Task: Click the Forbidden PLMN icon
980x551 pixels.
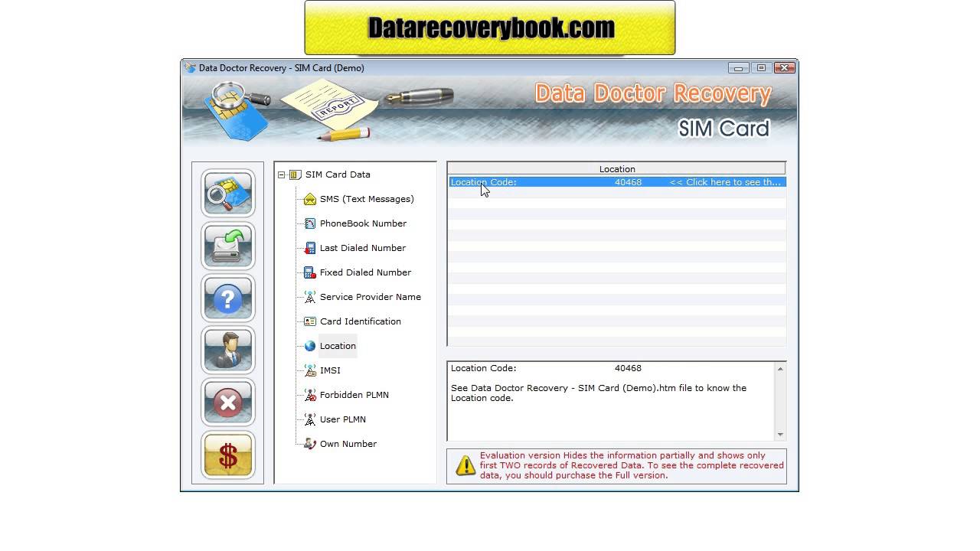Action: pos(310,395)
